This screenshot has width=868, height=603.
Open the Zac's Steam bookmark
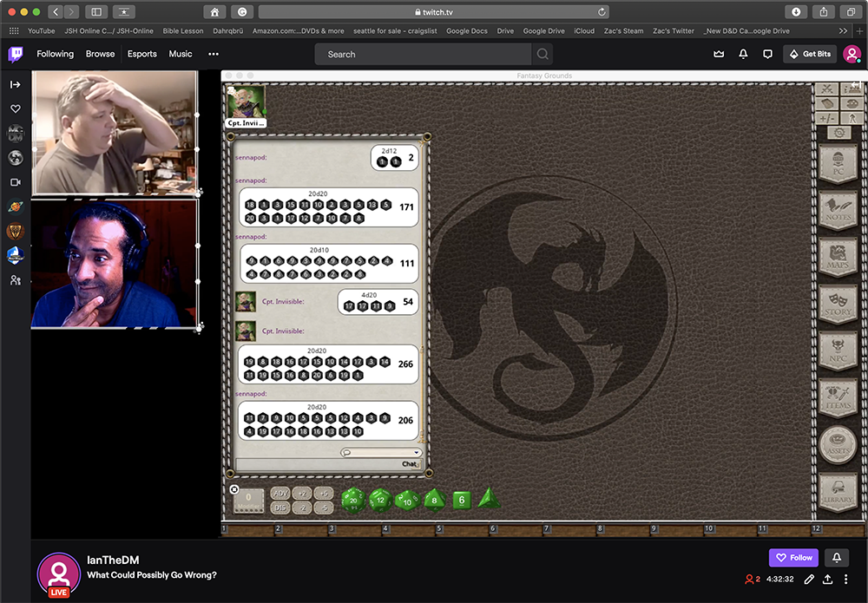click(623, 31)
